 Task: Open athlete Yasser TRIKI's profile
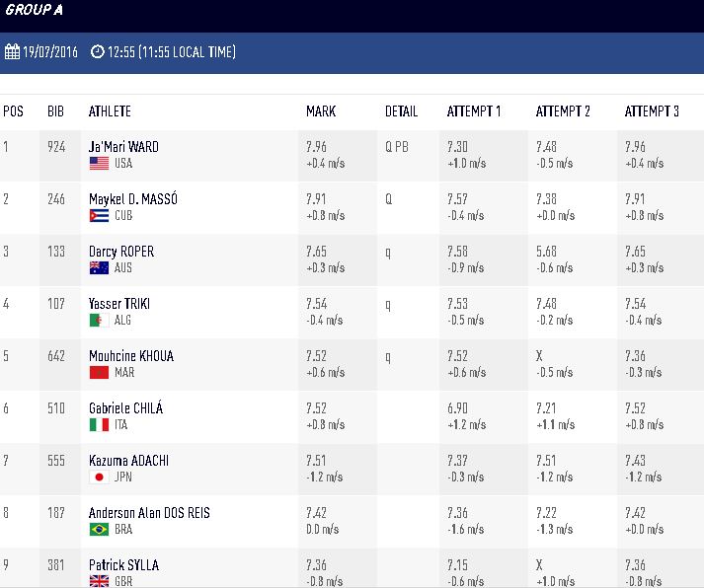pos(119,304)
